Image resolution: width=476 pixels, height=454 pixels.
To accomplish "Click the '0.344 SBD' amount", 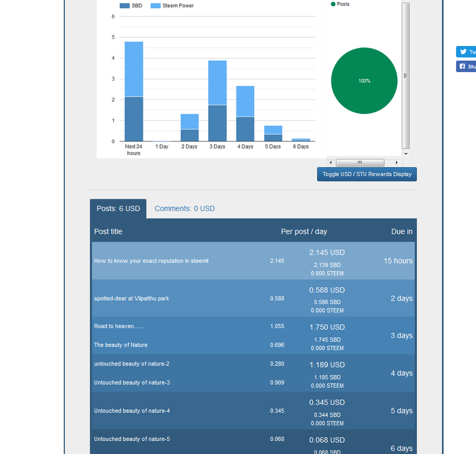I will click(327, 415).
